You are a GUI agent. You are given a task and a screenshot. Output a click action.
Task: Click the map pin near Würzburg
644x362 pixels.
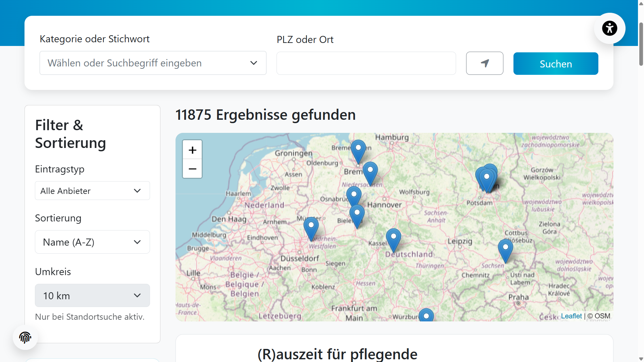426,316
